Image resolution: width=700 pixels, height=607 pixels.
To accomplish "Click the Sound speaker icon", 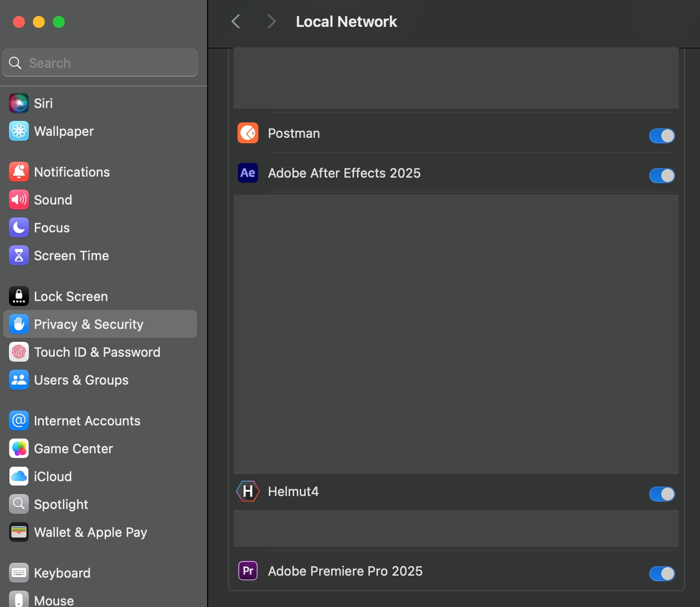I will coord(19,200).
